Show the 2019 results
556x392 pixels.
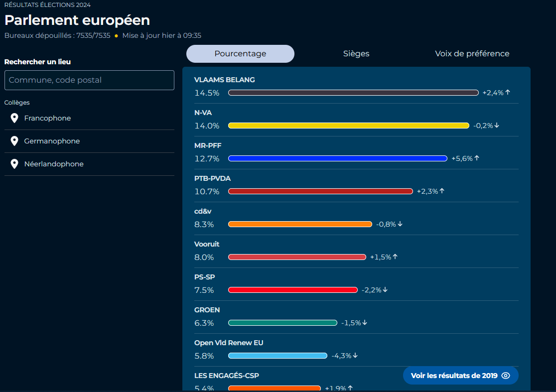click(x=461, y=376)
